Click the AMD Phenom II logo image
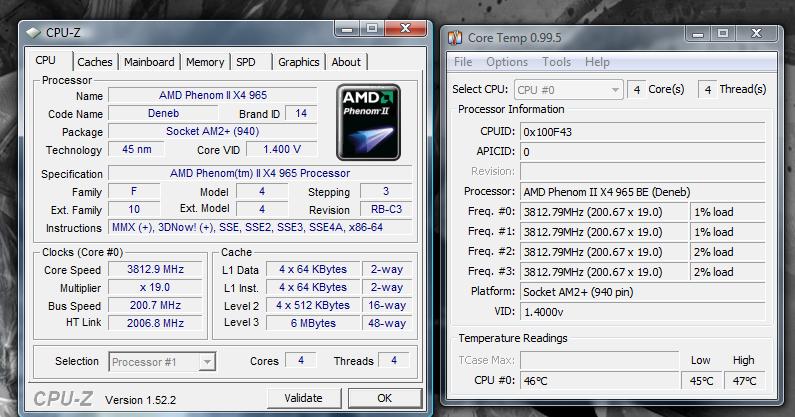Image resolution: width=795 pixels, height=417 pixels. click(369, 122)
